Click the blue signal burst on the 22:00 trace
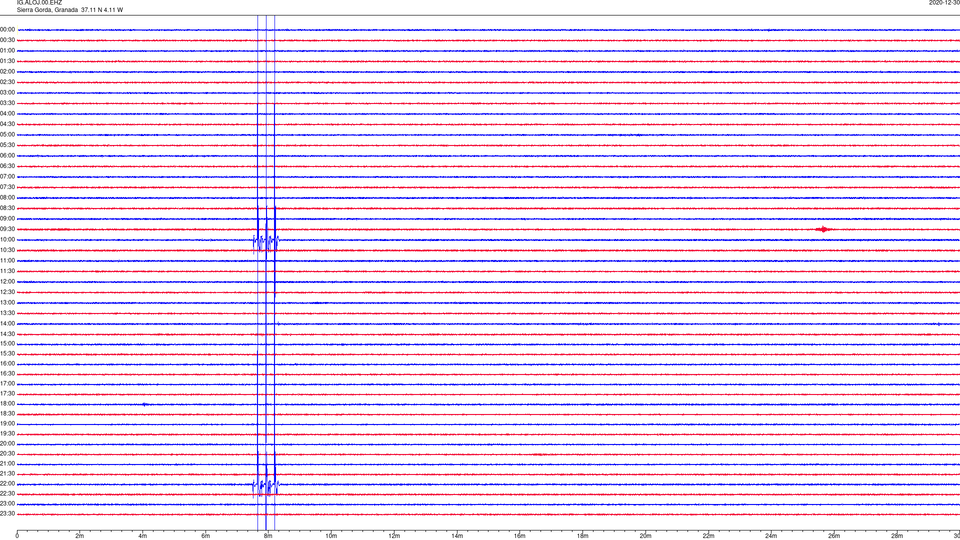Image resolution: width=960 pixels, height=540 pixels. [266, 487]
